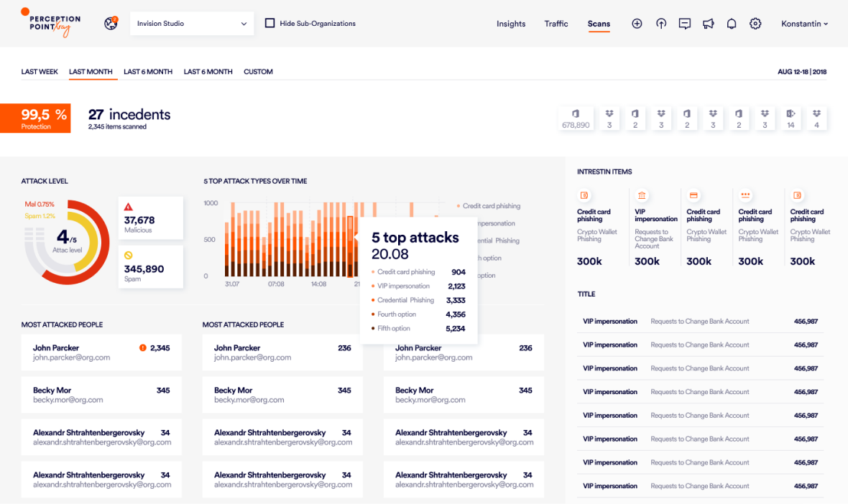Open the notifications bell
Viewport: 848px width, 504px height.
(732, 23)
